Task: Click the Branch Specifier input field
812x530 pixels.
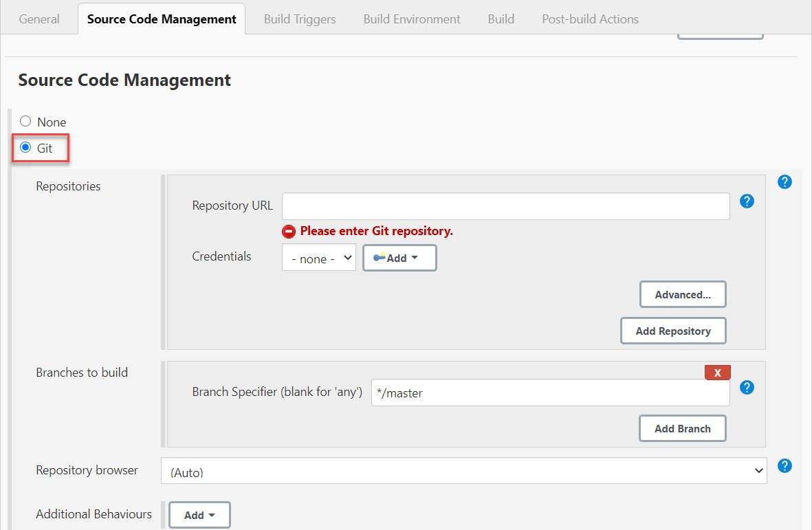Action: (x=550, y=393)
